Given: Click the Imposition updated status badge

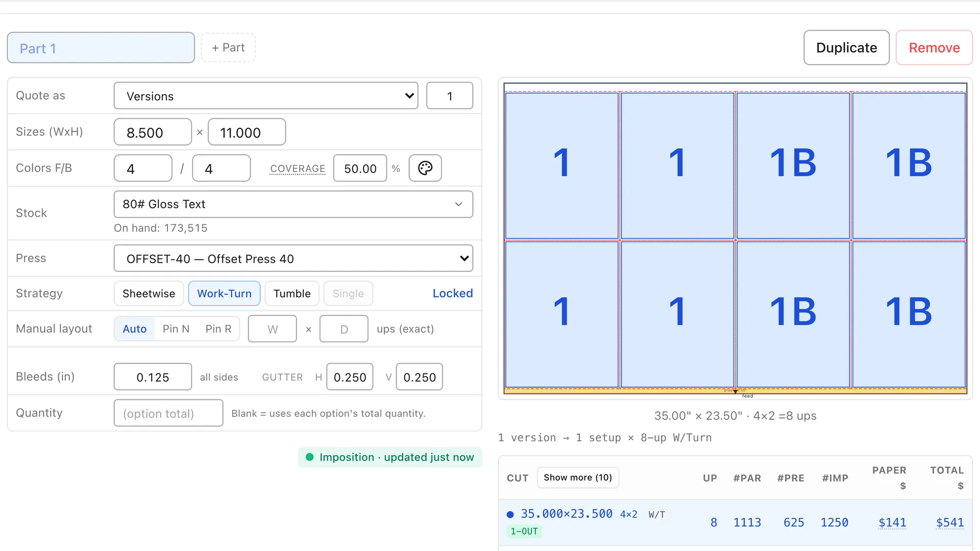Looking at the screenshot, I should pyautogui.click(x=390, y=457).
